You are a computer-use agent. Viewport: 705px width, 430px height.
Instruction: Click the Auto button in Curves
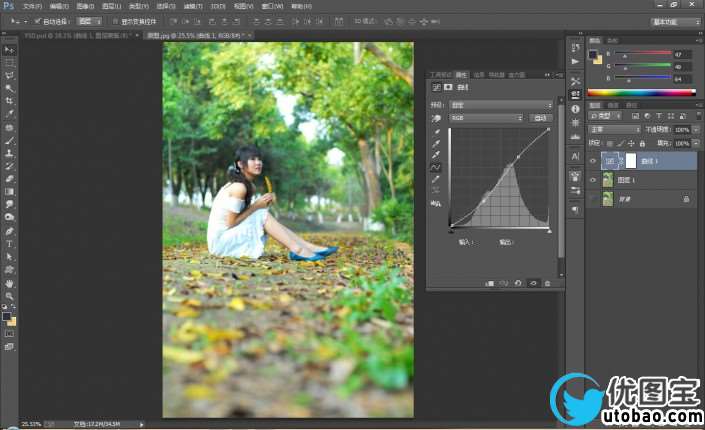tap(540, 118)
